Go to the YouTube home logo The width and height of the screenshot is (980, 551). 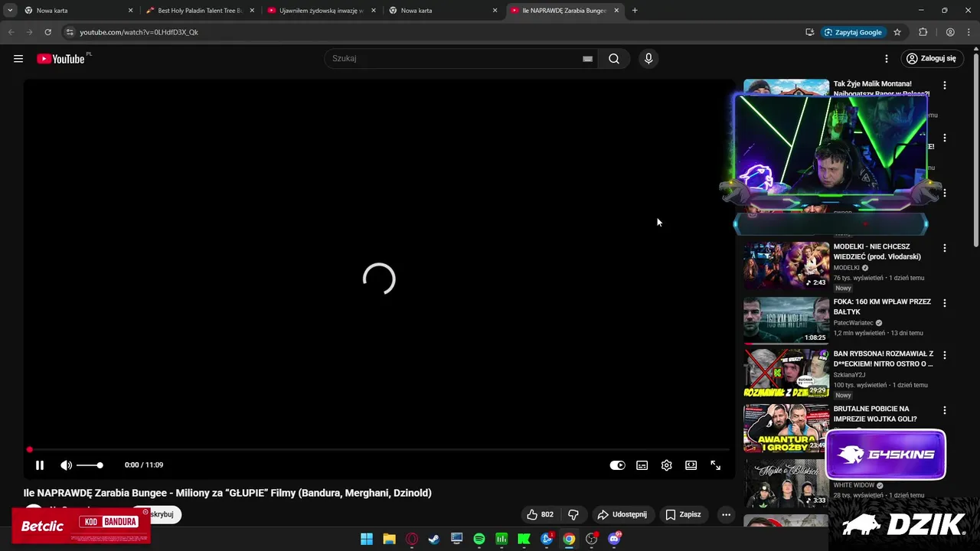[60, 59]
